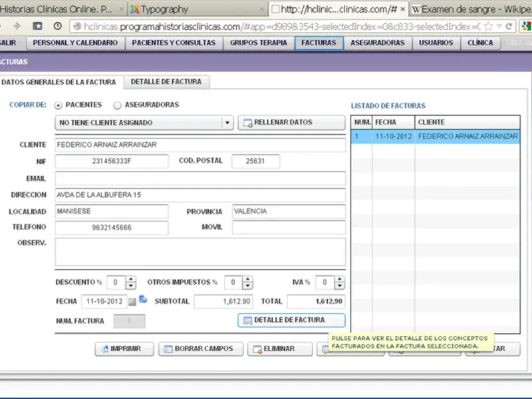Close the hclinicas browser tab
The image size is (532, 399).
(402, 9)
